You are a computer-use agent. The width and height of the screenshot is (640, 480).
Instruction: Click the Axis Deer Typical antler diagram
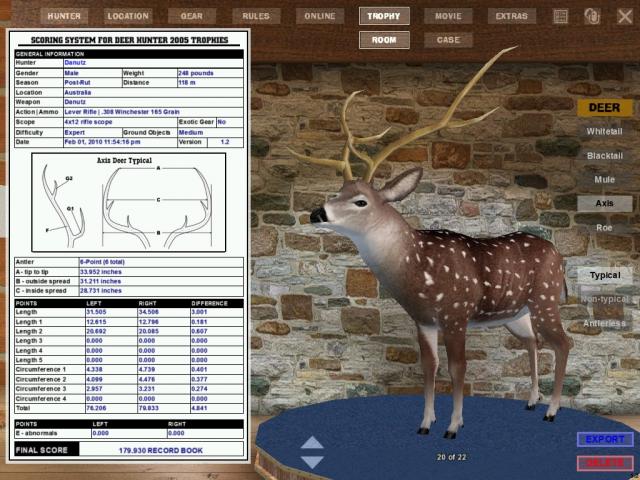tap(129, 202)
